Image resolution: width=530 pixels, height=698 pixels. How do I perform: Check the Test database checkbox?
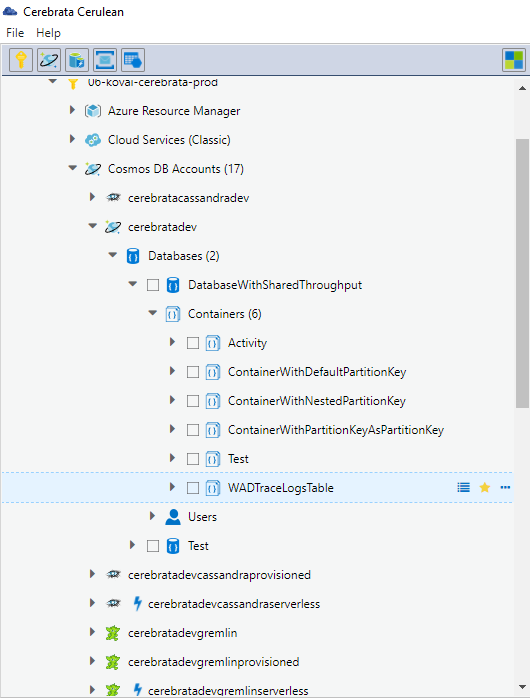click(x=153, y=546)
